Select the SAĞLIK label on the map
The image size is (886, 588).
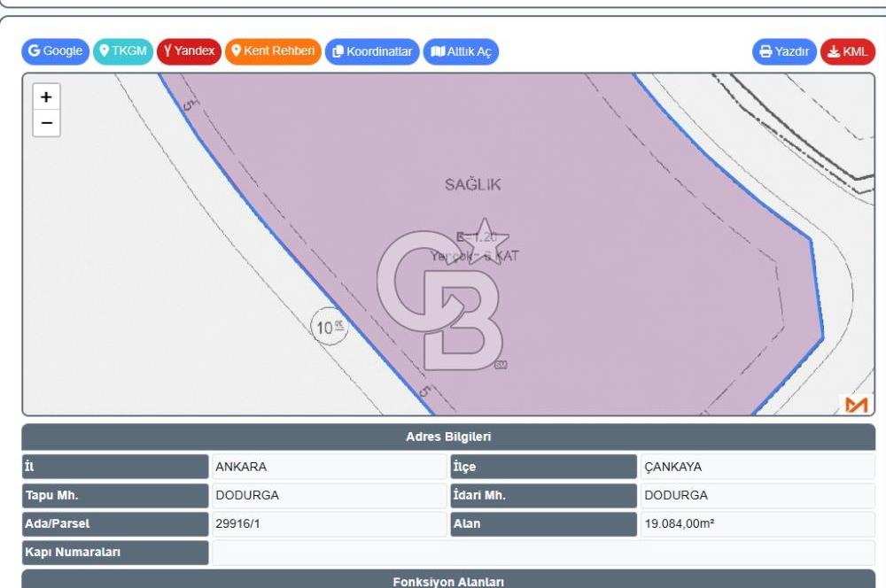[472, 185]
